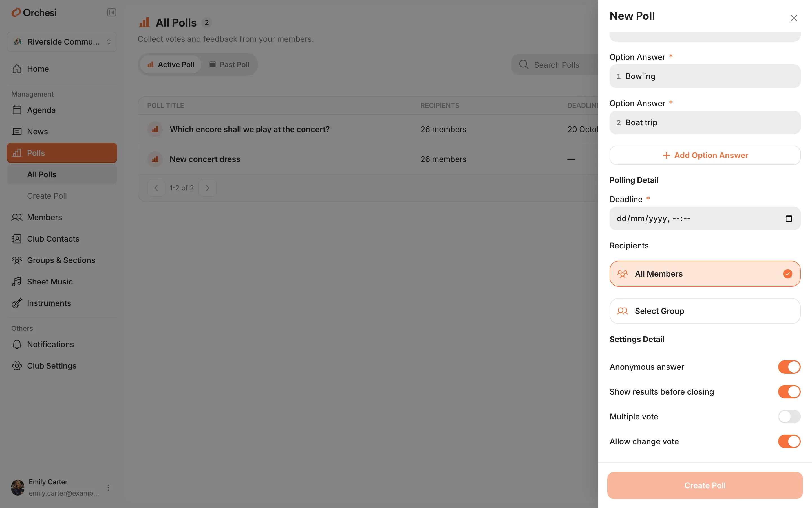Expand Riverside Community club switcher
Image resolution: width=812 pixels, height=508 pixels.
pyautogui.click(x=62, y=42)
